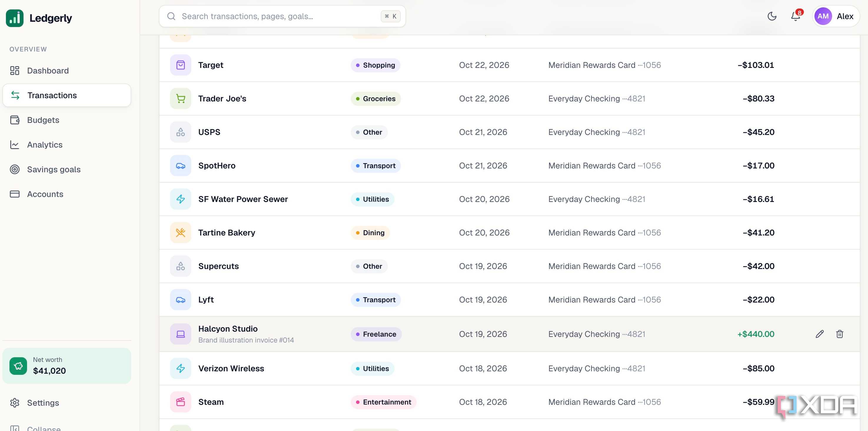This screenshot has height=431, width=868.
Task: Open Accounts from the sidebar
Action: 67,194
